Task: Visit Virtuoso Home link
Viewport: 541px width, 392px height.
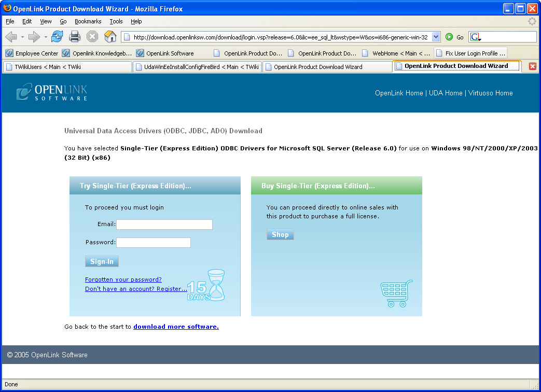Action: 490,93
